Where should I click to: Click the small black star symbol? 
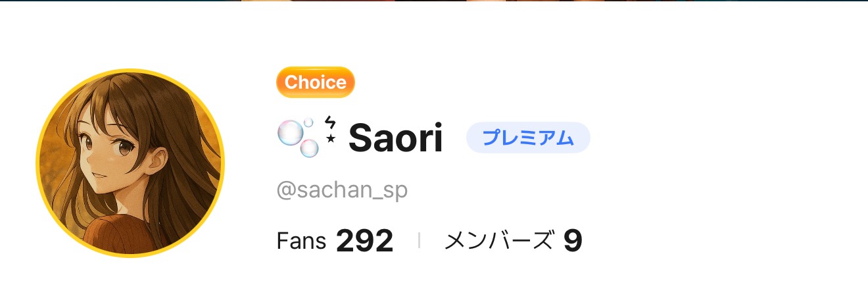coord(330,140)
